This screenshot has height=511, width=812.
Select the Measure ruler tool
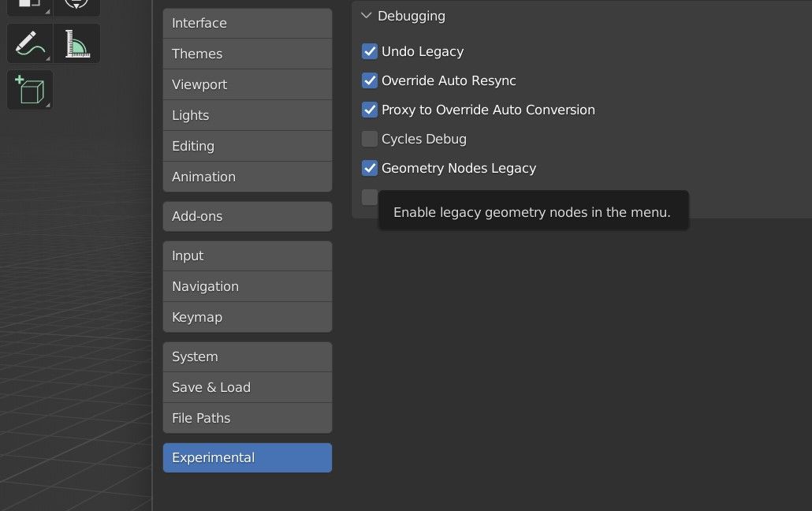[x=76, y=43]
